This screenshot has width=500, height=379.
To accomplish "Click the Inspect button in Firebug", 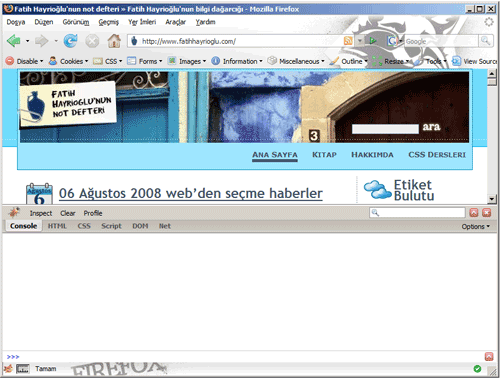I will coord(41,213).
